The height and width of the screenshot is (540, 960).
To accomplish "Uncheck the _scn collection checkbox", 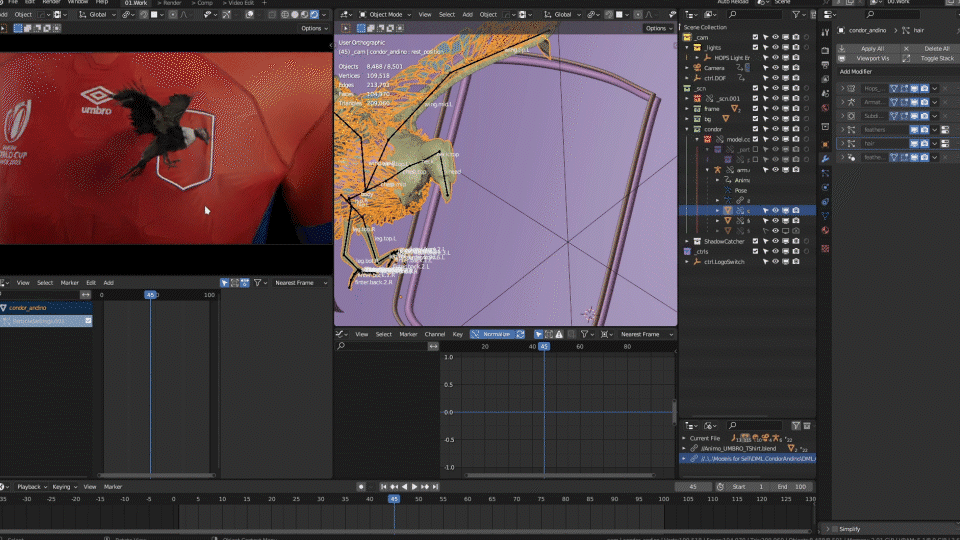I will point(755,88).
